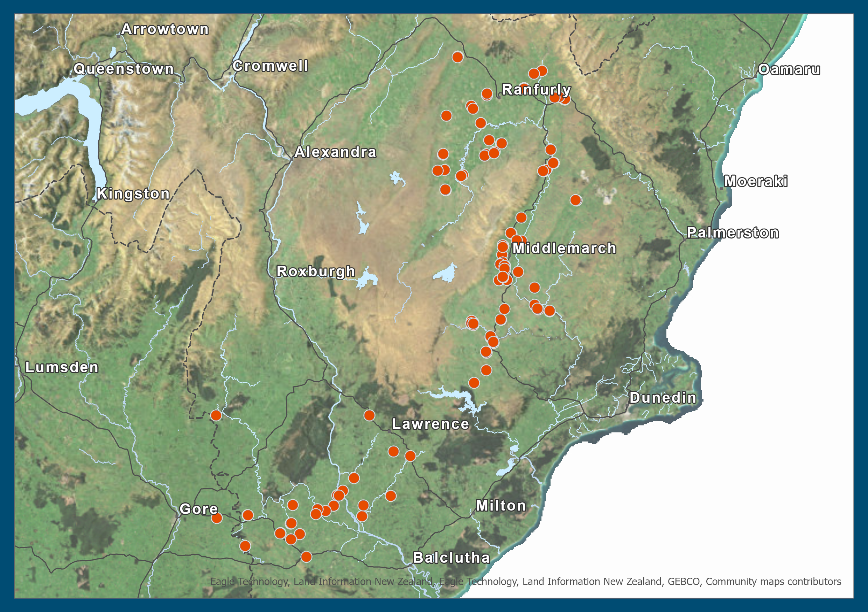The image size is (868, 612).
Task: Select the lone orange marker northeast of Middlemarch
Action: (575, 200)
